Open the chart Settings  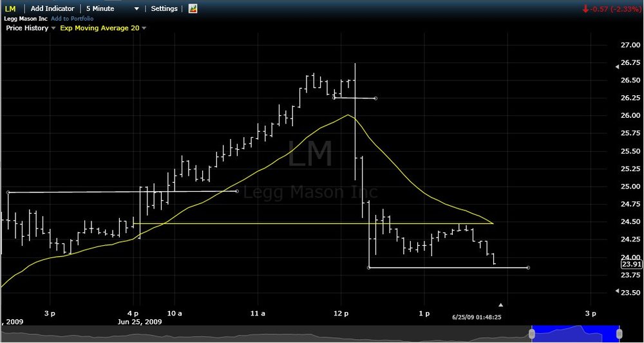click(164, 8)
